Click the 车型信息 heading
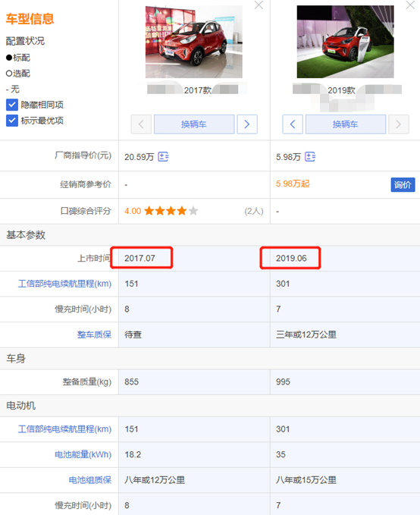This screenshot has height=515, width=420. 30,19
